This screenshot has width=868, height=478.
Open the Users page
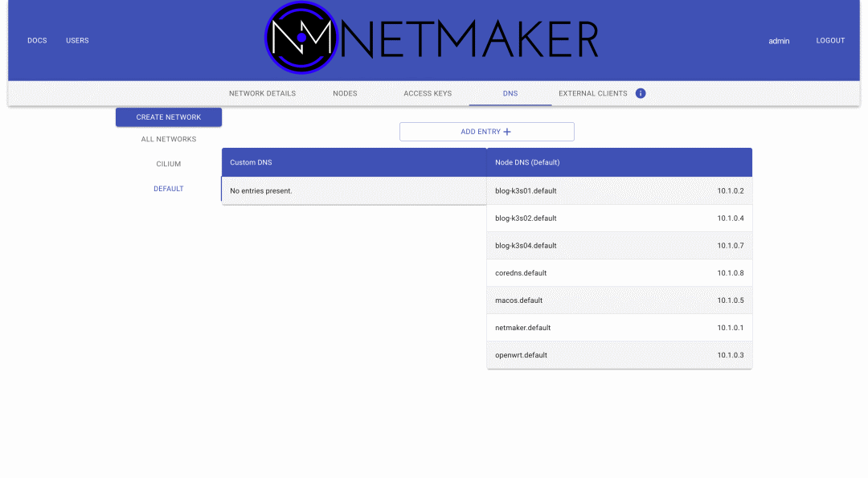coord(77,40)
